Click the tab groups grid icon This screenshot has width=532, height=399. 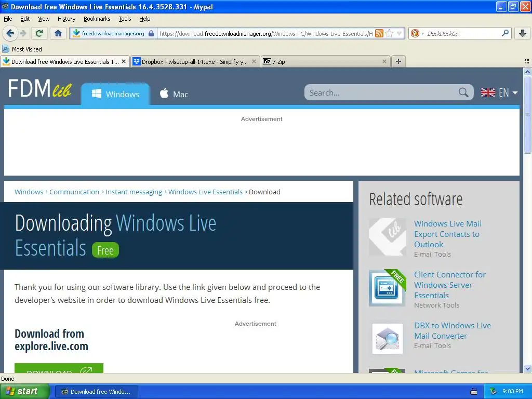(527, 61)
